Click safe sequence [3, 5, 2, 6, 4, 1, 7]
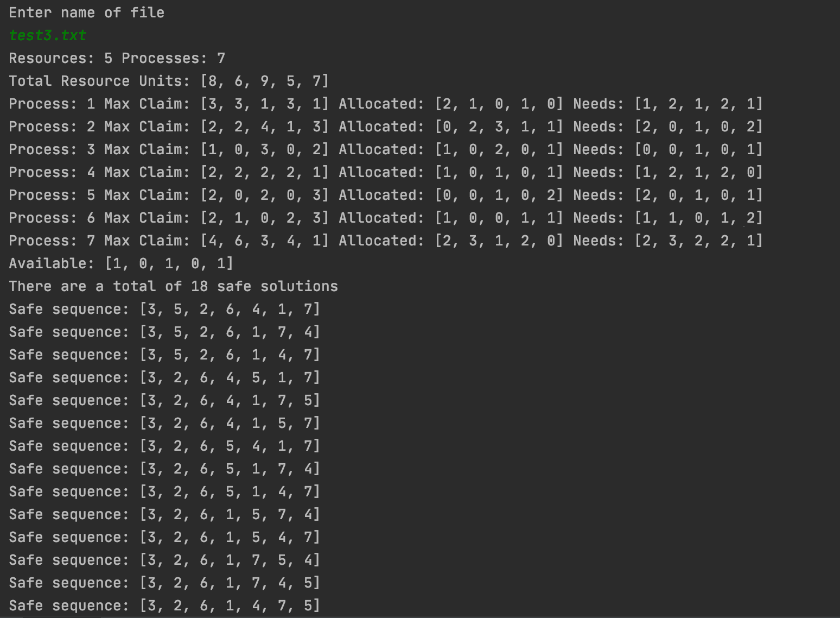This screenshot has height=618, width=840. (164, 309)
